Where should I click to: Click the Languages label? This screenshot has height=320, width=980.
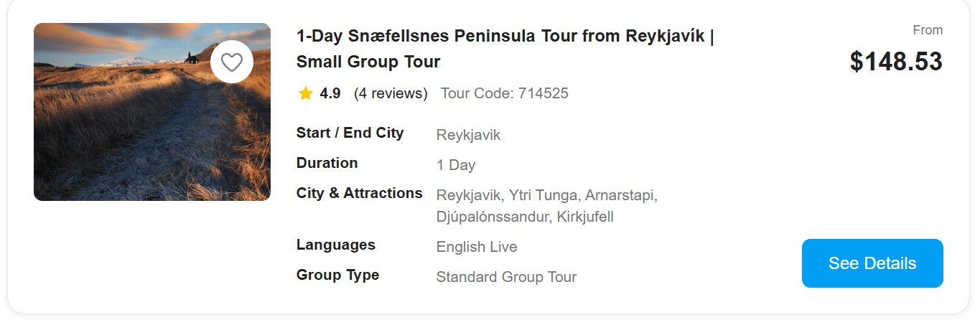point(335,245)
